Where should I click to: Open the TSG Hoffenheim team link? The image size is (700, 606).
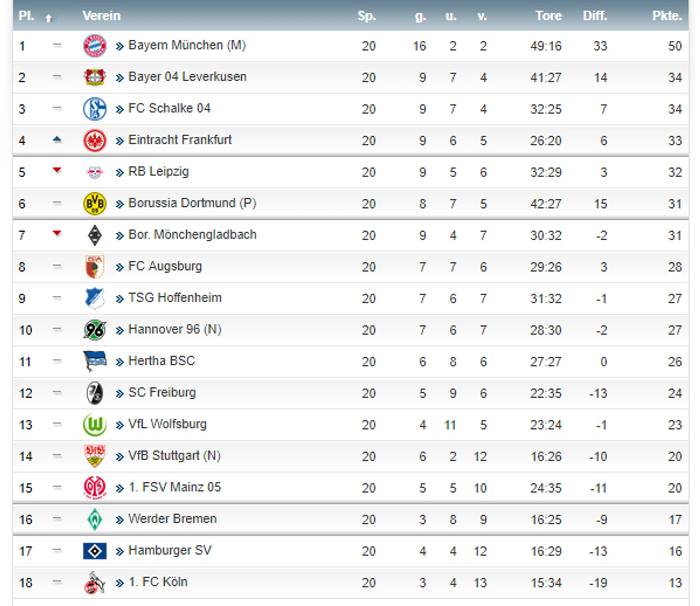click(x=175, y=298)
